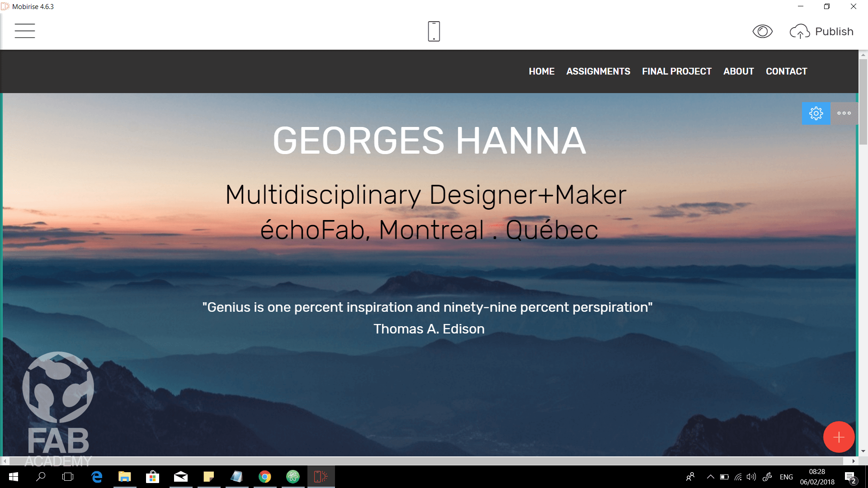Image resolution: width=868 pixels, height=488 pixels.
Task: Open the clock and date flyout
Action: (x=817, y=477)
